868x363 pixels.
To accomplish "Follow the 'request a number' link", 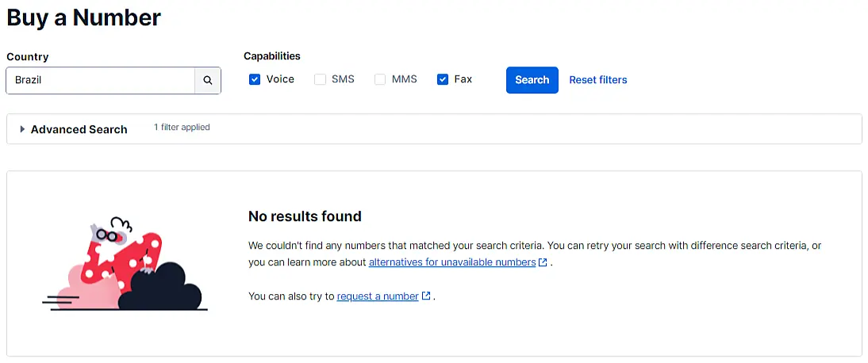I will [x=378, y=296].
